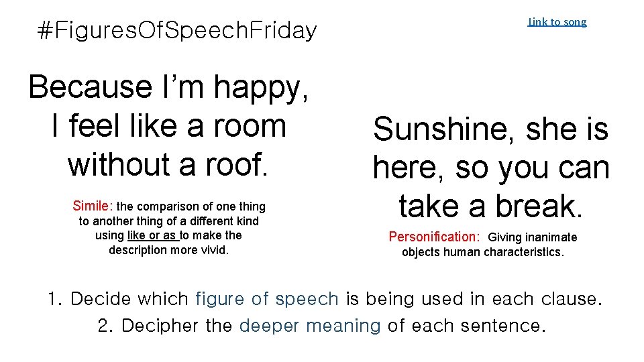
Task: Select the "Because I'm happy," line
Action: point(169,88)
